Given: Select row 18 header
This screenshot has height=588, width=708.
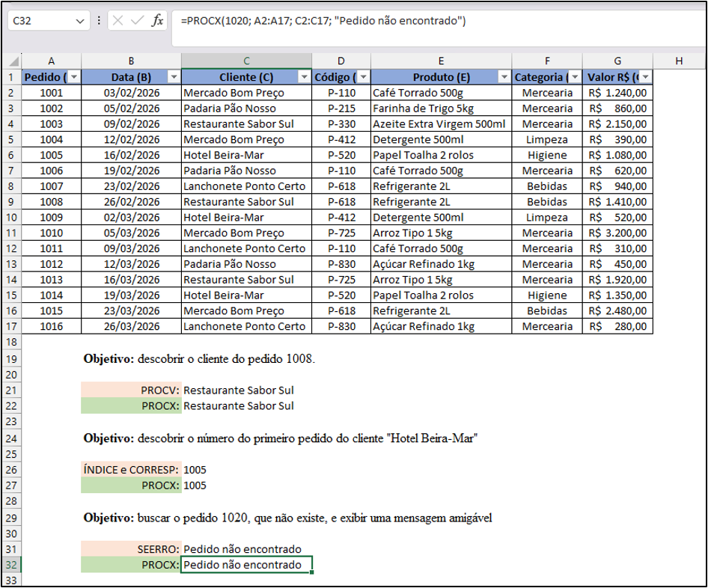Looking at the screenshot, I should click(11, 342).
